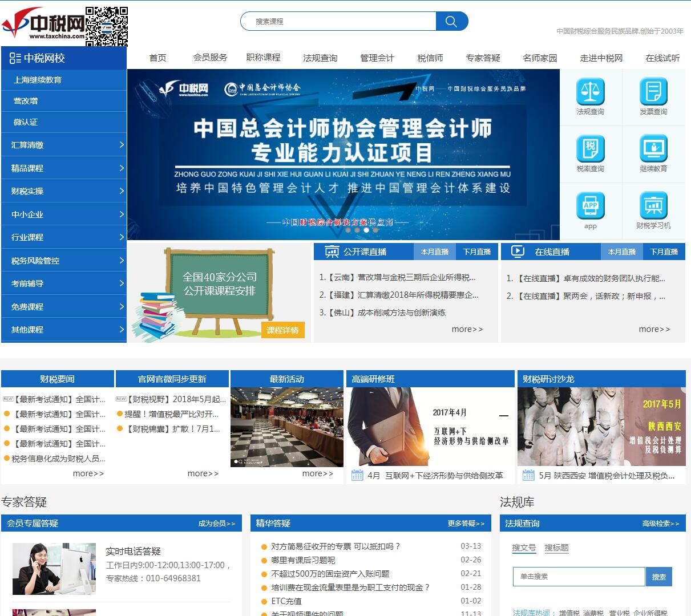Open the 税率查询 tax rate icon

pyautogui.click(x=590, y=148)
